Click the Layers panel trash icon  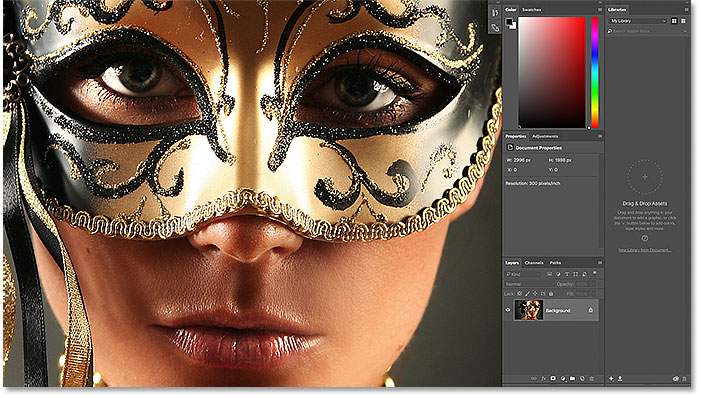coord(591,378)
